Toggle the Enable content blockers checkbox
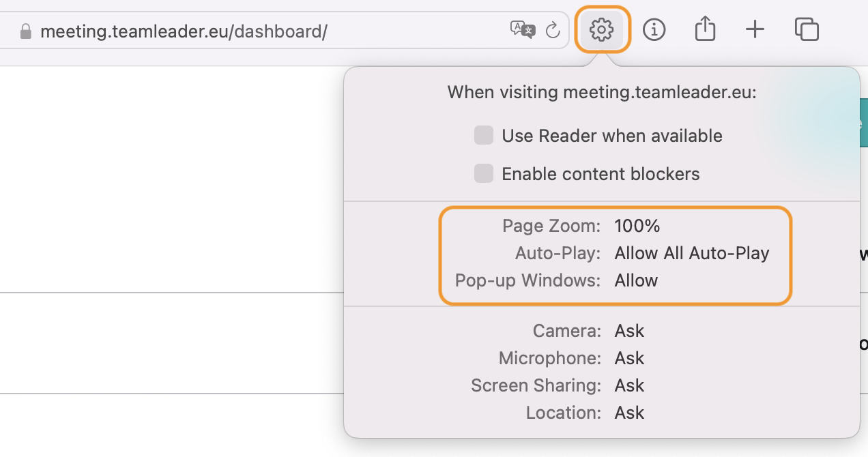This screenshot has width=868, height=457. coord(484,173)
